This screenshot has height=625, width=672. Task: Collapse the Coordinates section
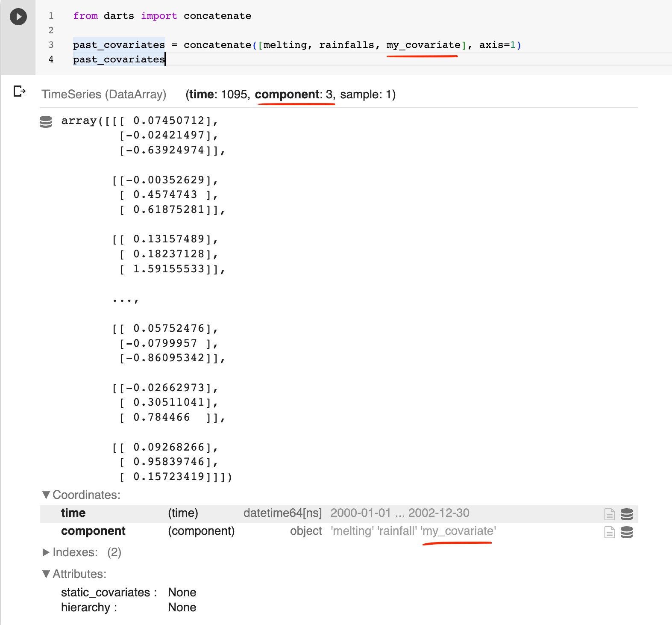(x=81, y=495)
